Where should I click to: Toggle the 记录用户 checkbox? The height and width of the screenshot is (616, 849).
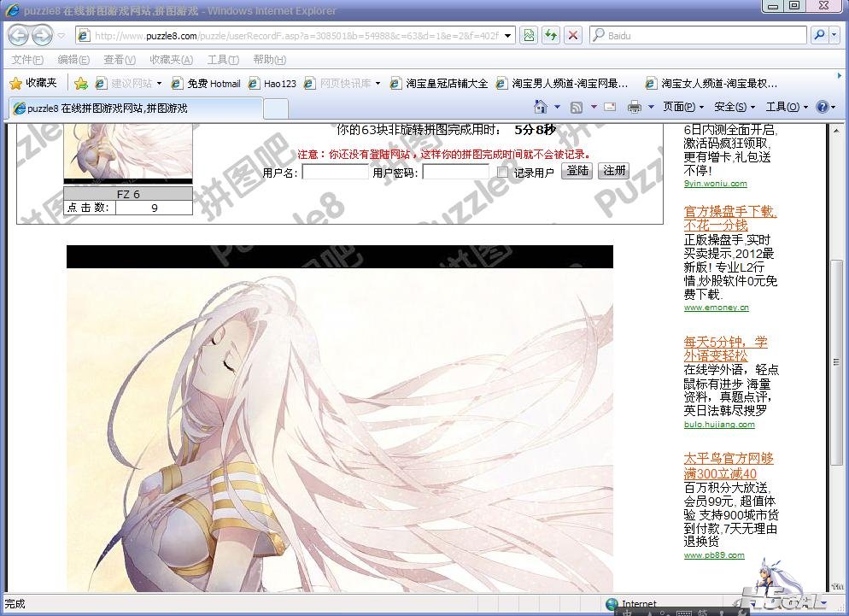(502, 173)
